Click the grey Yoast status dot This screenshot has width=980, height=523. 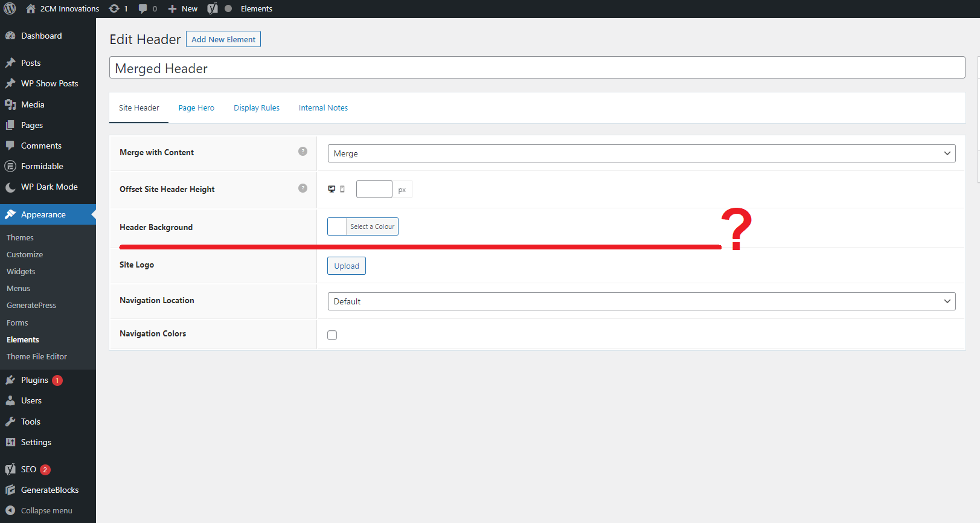pos(228,8)
